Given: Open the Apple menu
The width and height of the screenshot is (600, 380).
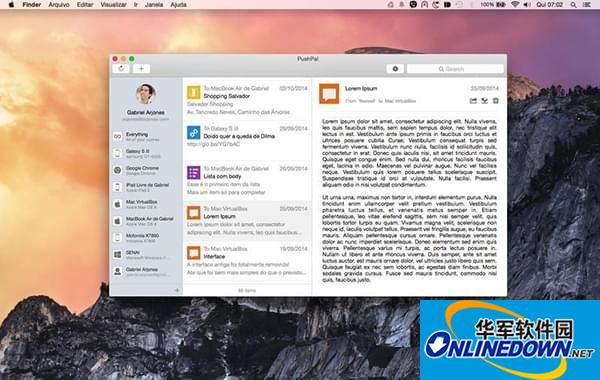Looking at the screenshot, I should pos(11,5).
